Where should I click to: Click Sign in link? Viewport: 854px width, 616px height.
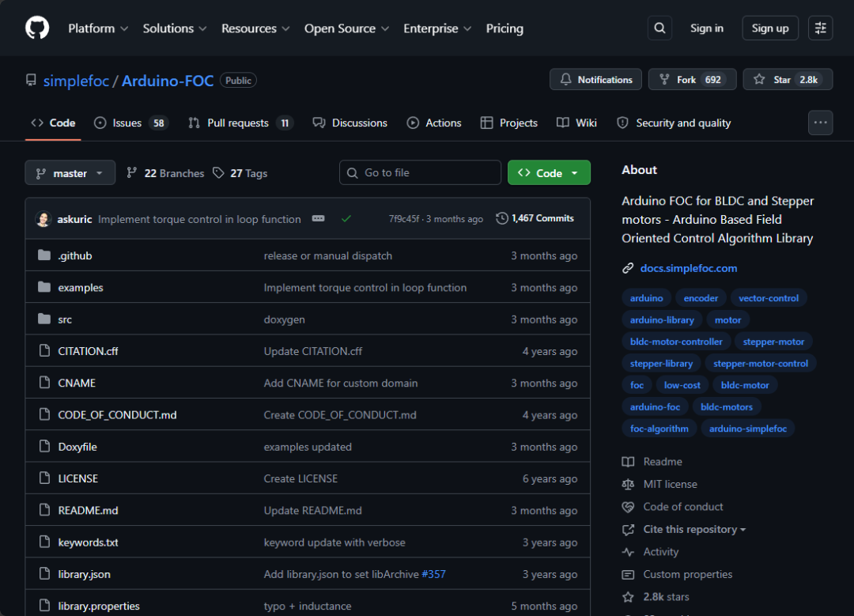(x=707, y=28)
